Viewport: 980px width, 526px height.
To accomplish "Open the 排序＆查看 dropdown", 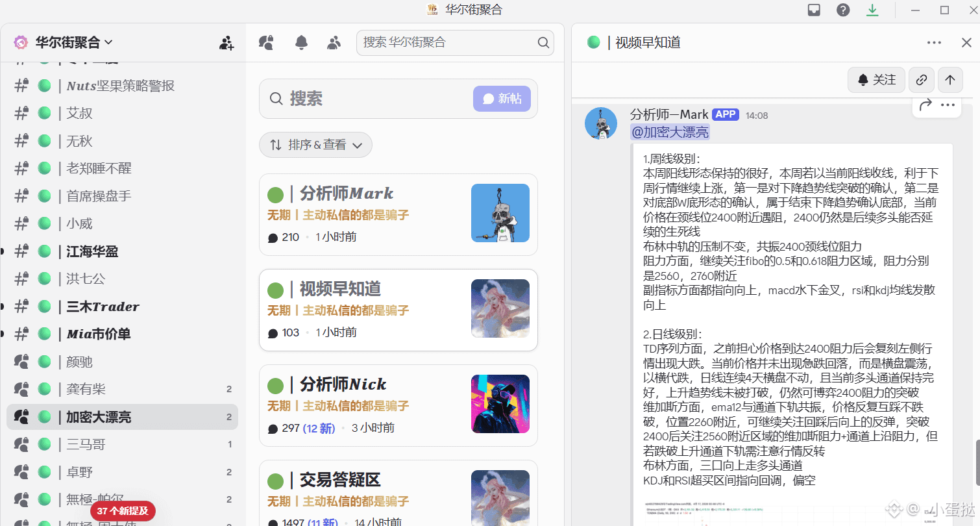I will click(x=315, y=145).
